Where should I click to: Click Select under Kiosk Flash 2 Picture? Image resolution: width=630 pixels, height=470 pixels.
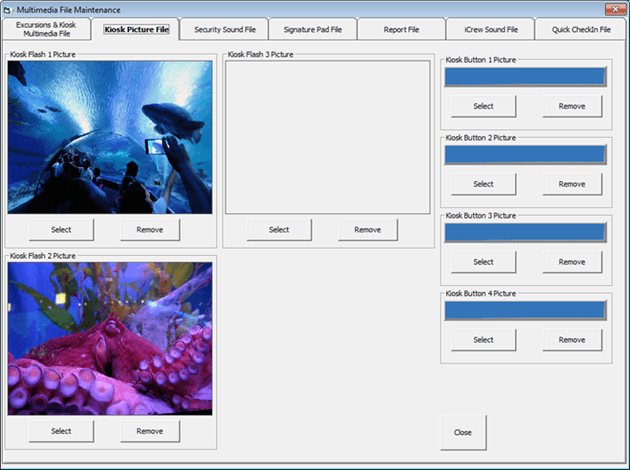[x=61, y=431]
